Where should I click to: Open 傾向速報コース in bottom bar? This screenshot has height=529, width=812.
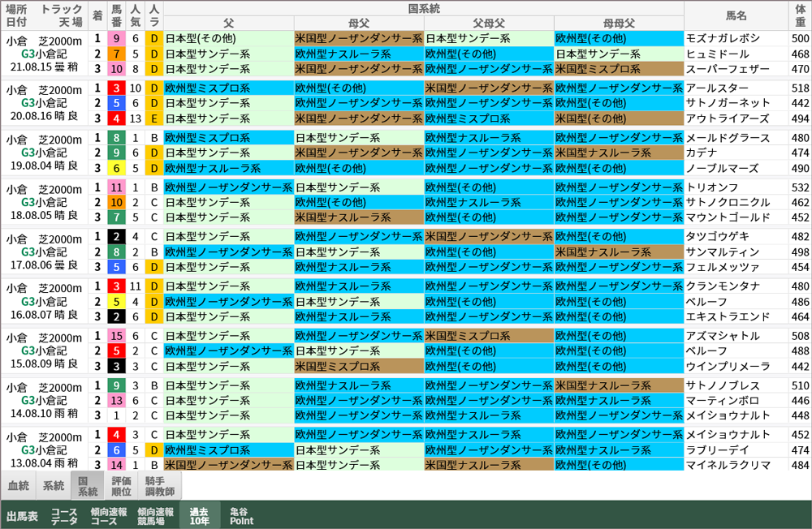pyautogui.click(x=109, y=515)
